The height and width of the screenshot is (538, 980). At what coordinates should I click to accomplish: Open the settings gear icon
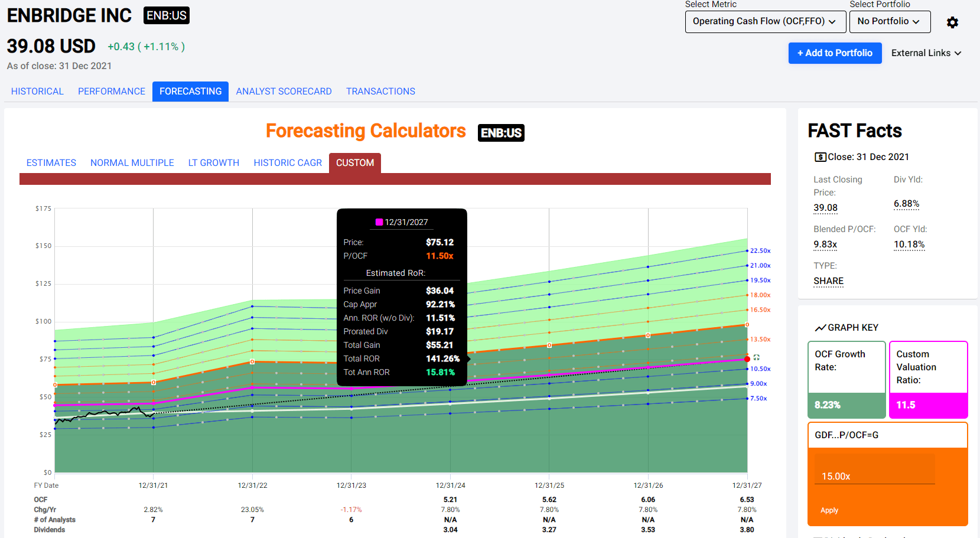click(952, 22)
